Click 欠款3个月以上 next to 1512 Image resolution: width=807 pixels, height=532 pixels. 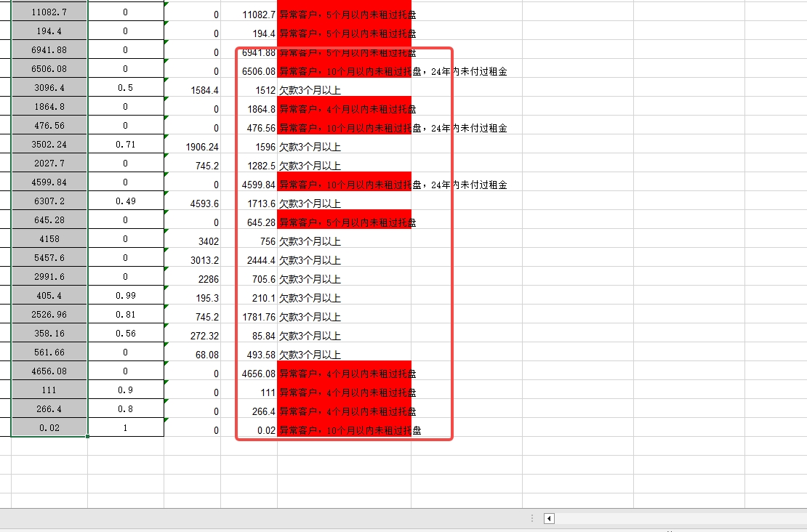(310, 90)
